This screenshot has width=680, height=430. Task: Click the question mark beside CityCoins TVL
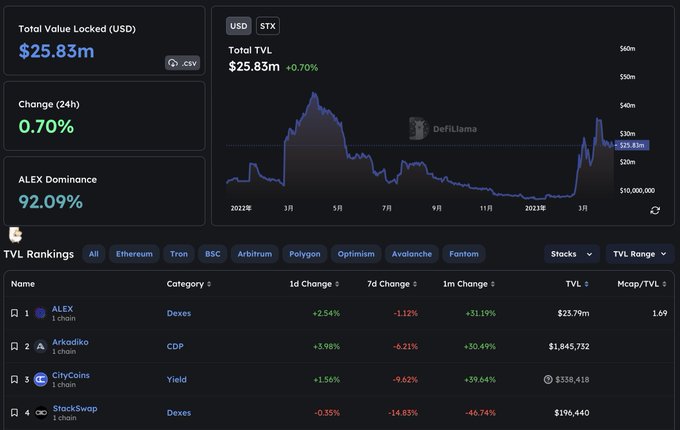click(x=548, y=379)
